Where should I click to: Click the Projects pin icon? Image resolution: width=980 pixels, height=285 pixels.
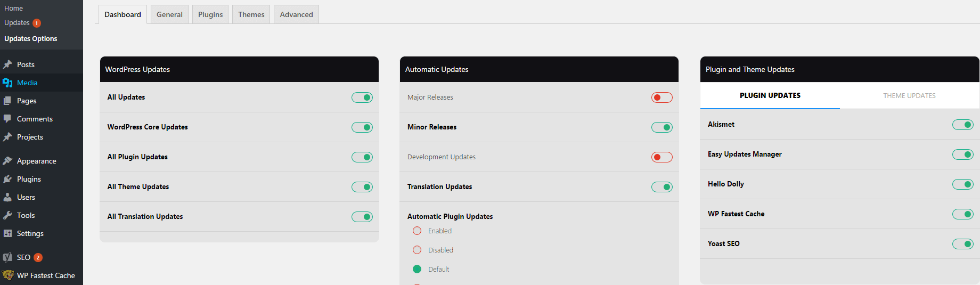pyautogui.click(x=7, y=137)
